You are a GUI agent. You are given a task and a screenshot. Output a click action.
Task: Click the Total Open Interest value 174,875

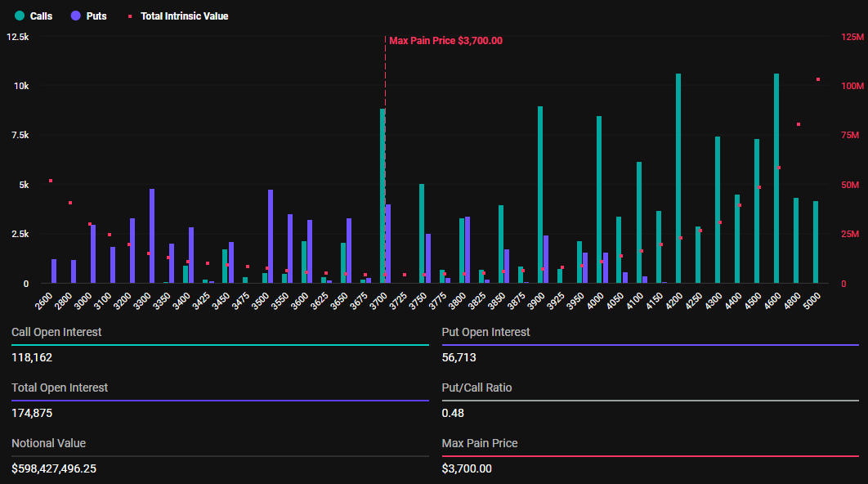tap(32, 413)
